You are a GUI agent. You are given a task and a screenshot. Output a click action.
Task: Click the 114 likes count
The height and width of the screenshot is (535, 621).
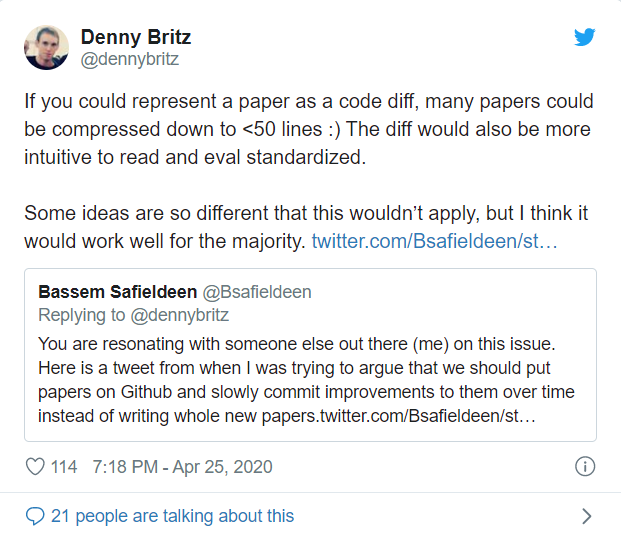tap(65, 467)
